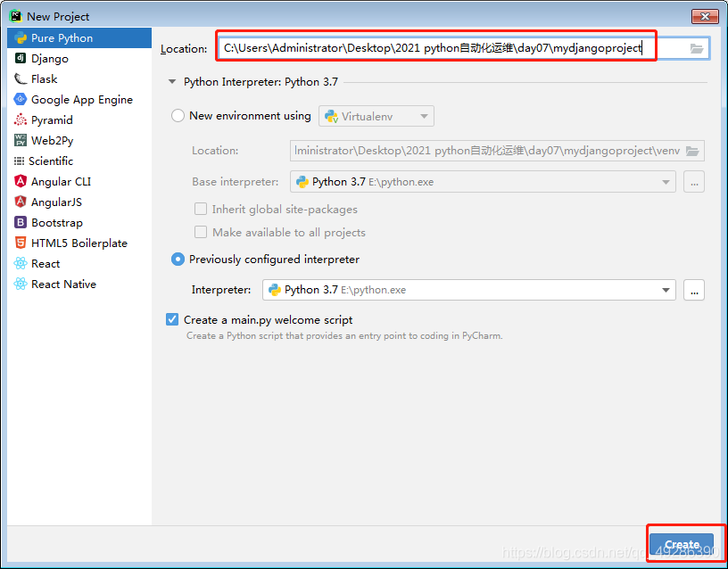
Task: Click the Pyramid red icon
Action: coord(21,120)
